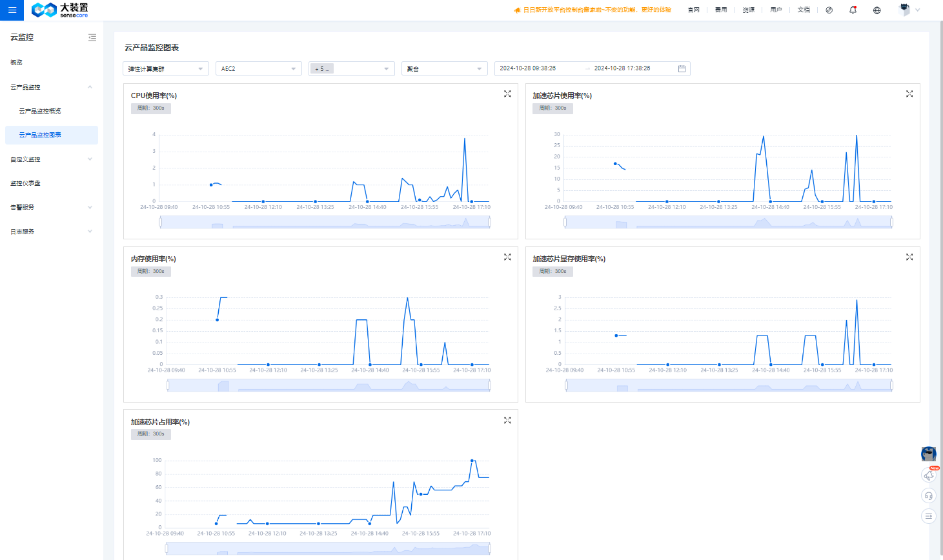Open the notification bell
This screenshot has height=560, width=943.
(853, 10)
